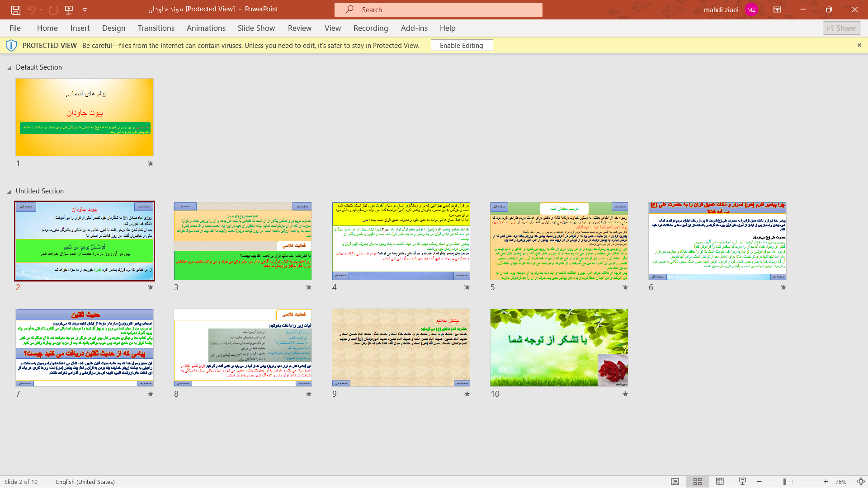Click the Reading View icon in status bar
Screen dimensions: 868x488
[x=720, y=481]
